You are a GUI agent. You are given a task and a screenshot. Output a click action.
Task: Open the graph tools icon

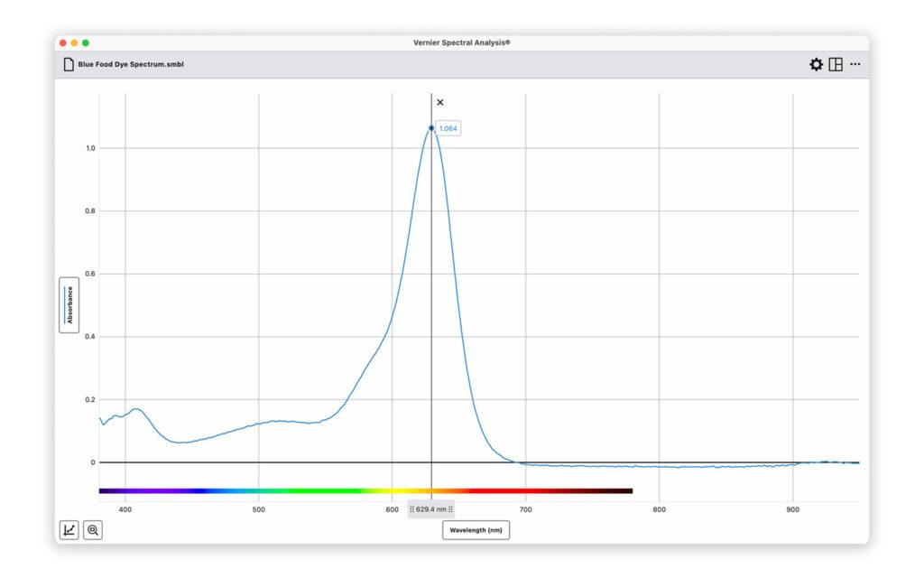pos(69,530)
